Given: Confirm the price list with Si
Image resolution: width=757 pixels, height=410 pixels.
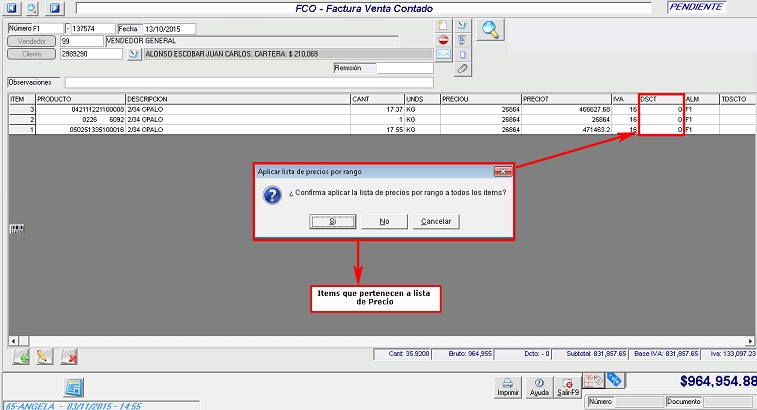Looking at the screenshot, I should pos(320,221).
